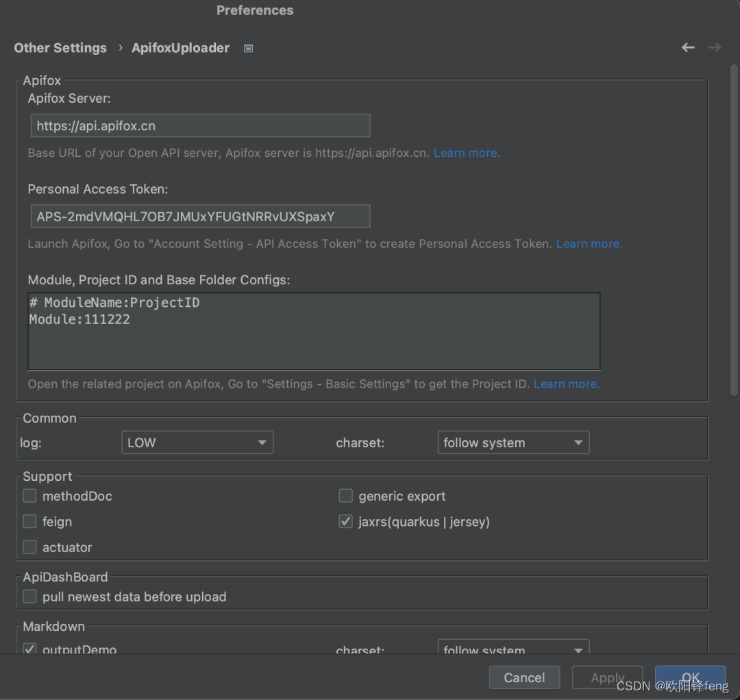Click the vertical scrollbar on the right
Image resolution: width=740 pixels, height=700 pixels.
(733, 230)
